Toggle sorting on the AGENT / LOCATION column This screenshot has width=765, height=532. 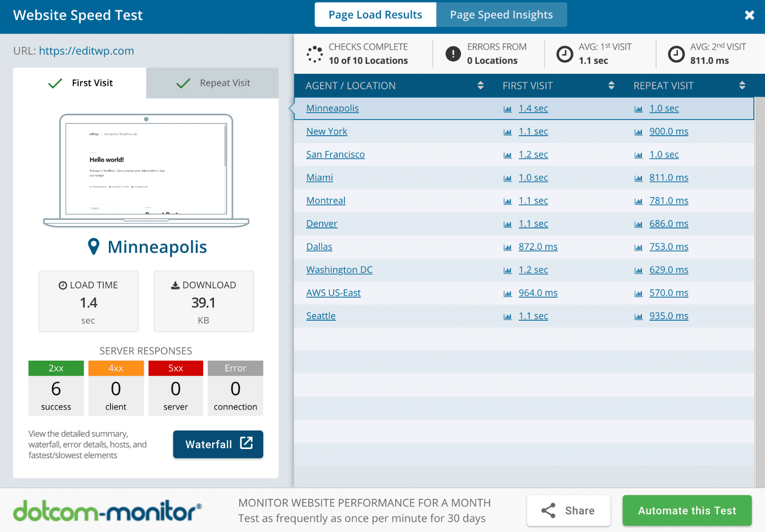(x=481, y=85)
